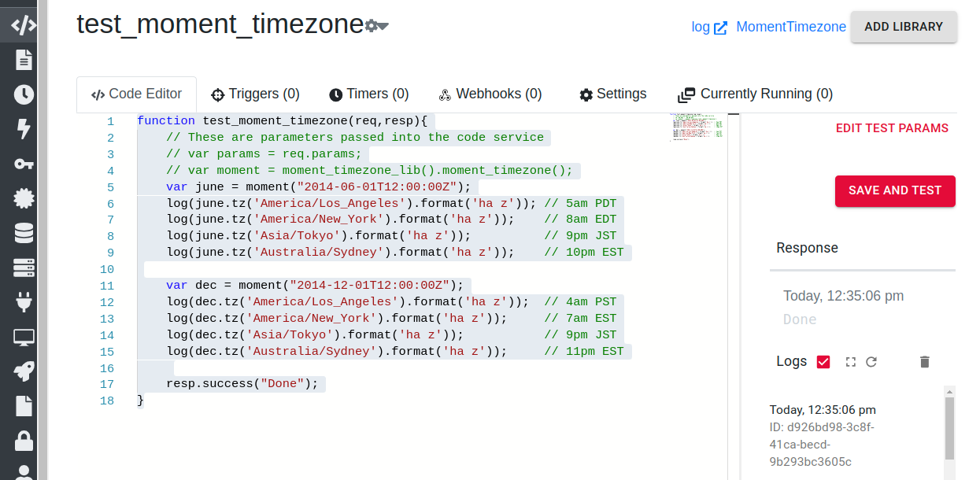Click the lightning bolt sidebar icon
980x480 pixels.
tap(24, 129)
